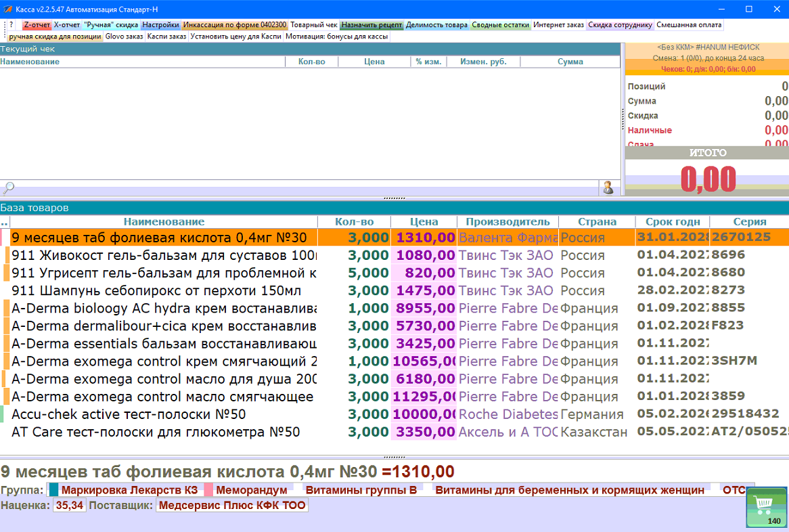Click price 1475,00 cell
The image size is (789, 532).
(424, 290)
